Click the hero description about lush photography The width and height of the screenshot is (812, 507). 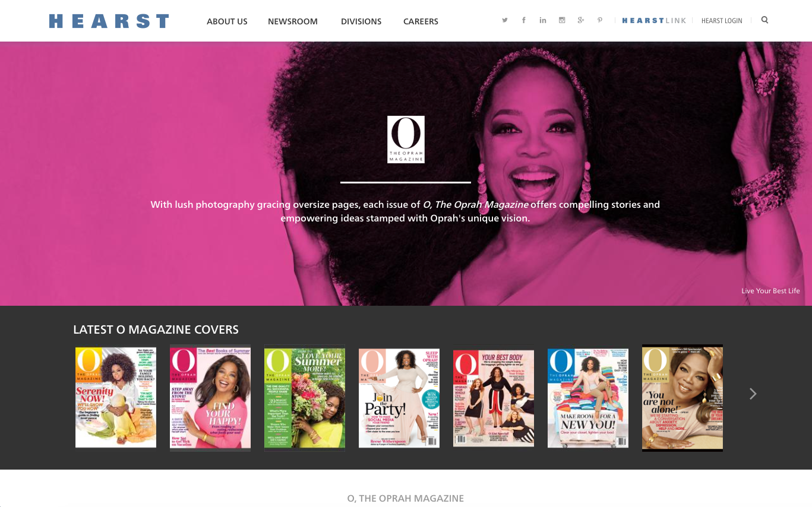405,211
